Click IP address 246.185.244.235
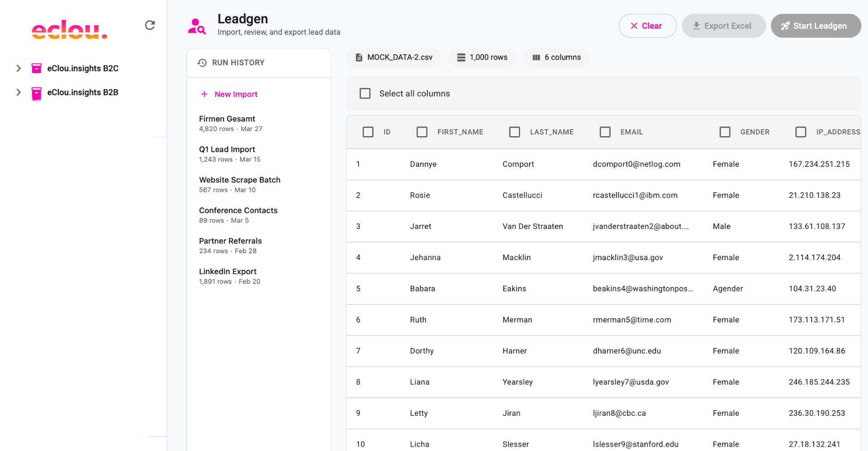Viewport: 868px width, 451px height. [819, 382]
